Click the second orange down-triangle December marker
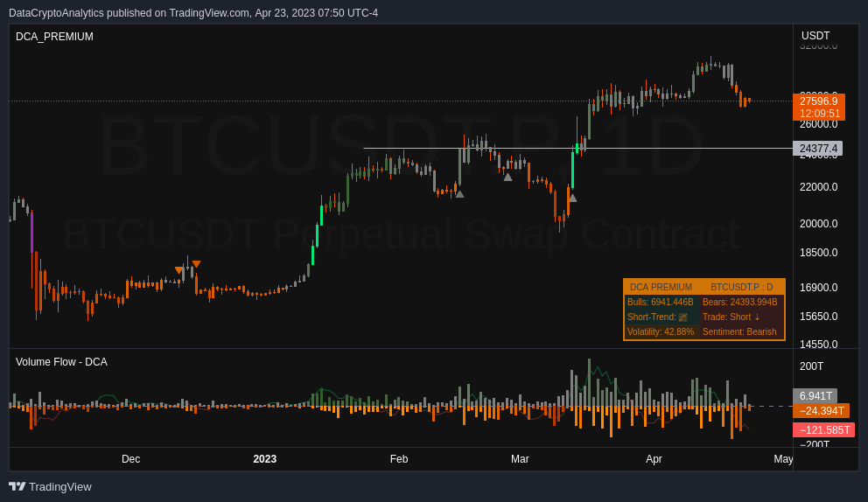 196,264
